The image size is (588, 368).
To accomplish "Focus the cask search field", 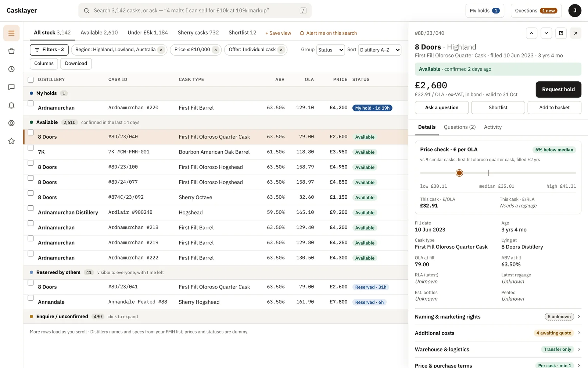I will pyautogui.click(x=195, y=11).
